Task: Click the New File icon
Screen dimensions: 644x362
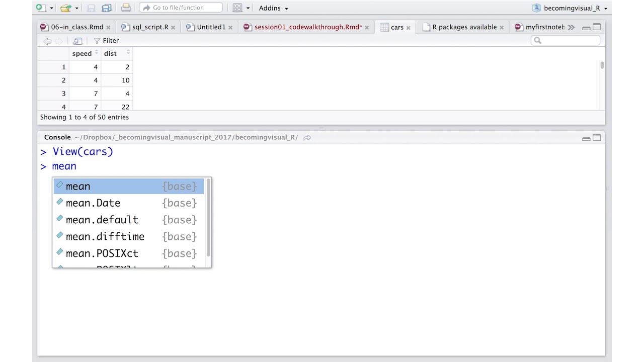Action: pos(41,8)
